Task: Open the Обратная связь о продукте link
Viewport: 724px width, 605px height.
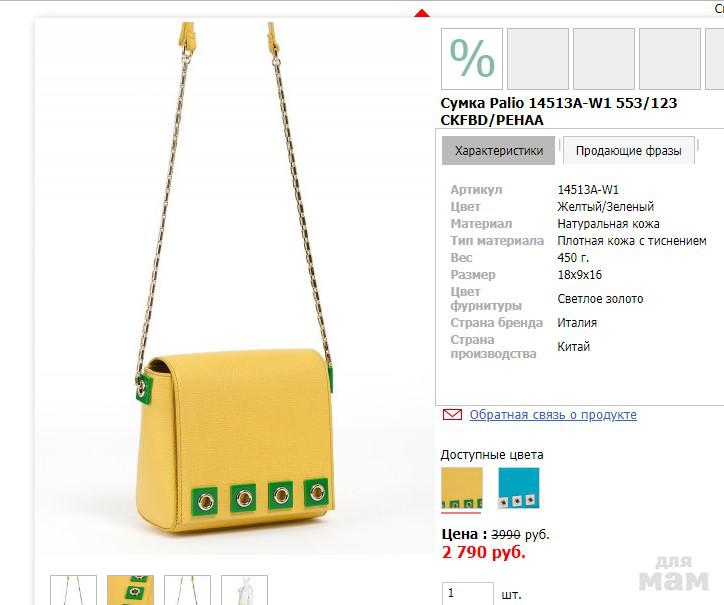Action: click(553, 415)
